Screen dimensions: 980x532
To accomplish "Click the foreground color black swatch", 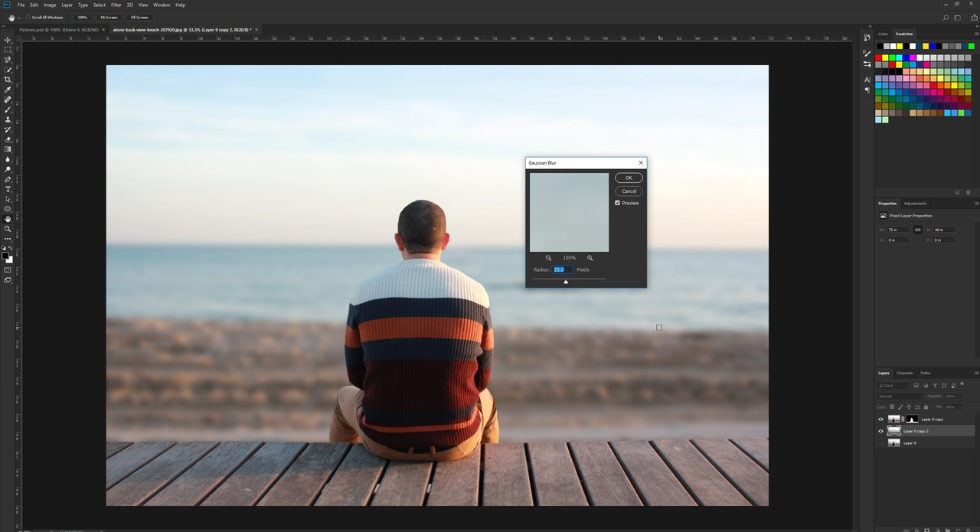I will click(5, 256).
